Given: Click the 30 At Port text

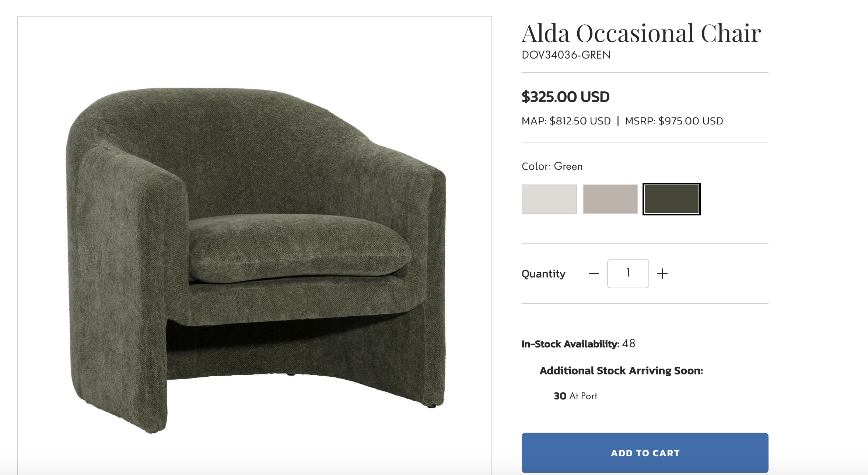Looking at the screenshot, I should tap(575, 396).
